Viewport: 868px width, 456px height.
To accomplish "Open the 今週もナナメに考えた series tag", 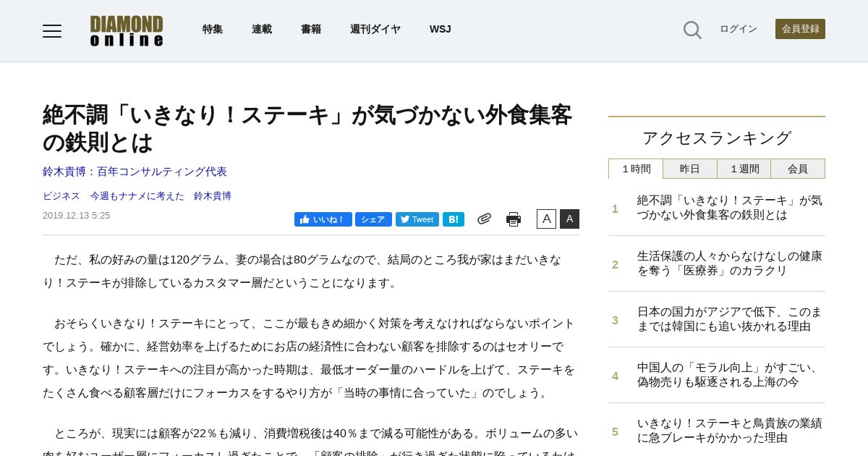I will click(137, 196).
